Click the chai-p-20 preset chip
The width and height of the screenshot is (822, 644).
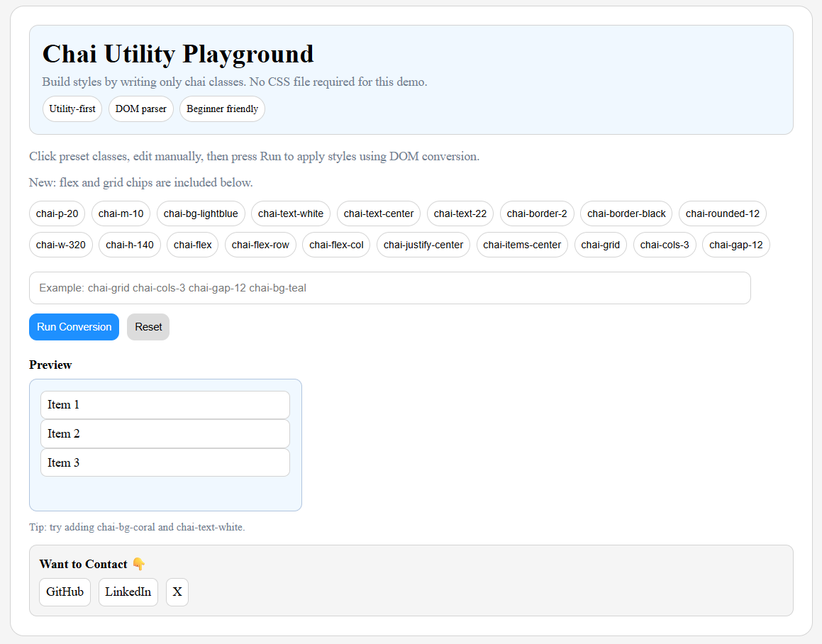click(x=57, y=213)
